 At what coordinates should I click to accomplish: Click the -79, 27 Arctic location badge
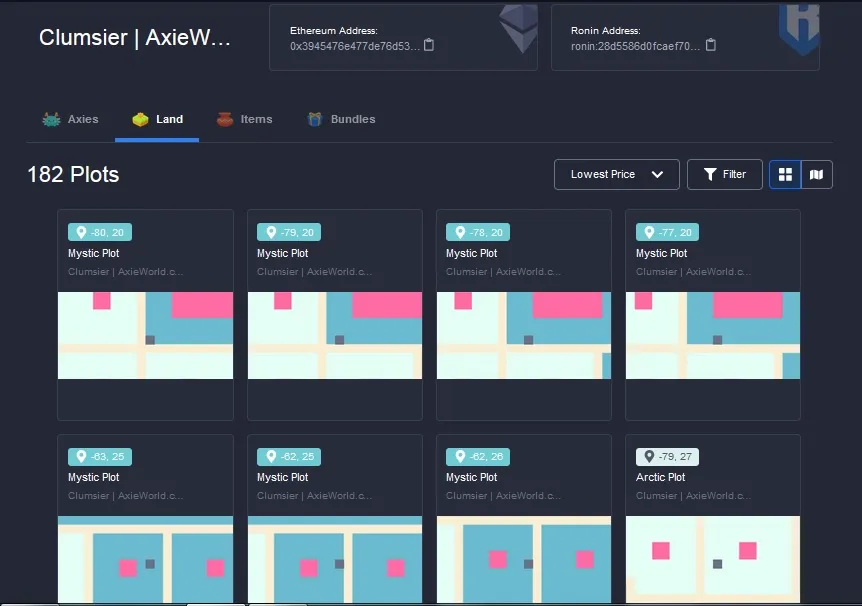pos(667,456)
